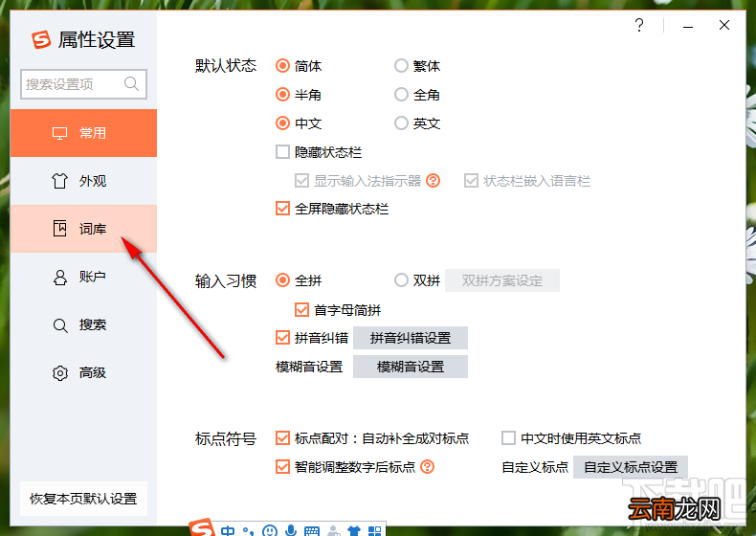Disable the 拼音纠错 checkbox
The image size is (756, 536).
coord(282,338)
